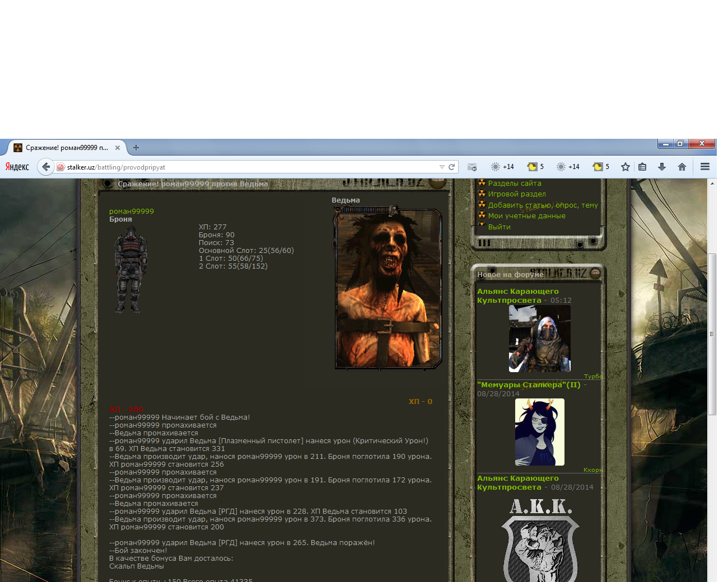Screen dimensions: 728x582
Task: Open player profile link 'роман99999'
Action: click(x=132, y=212)
